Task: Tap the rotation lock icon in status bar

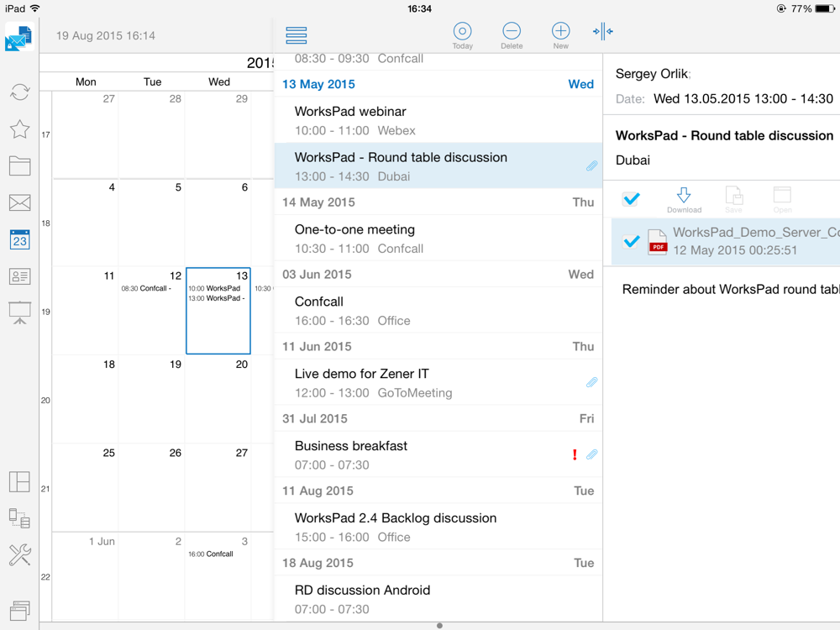Action: (781, 8)
